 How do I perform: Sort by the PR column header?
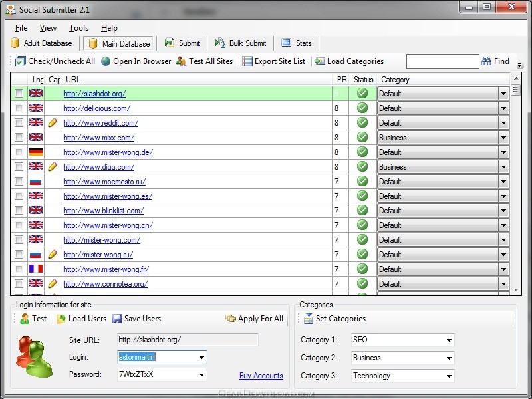coord(340,80)
